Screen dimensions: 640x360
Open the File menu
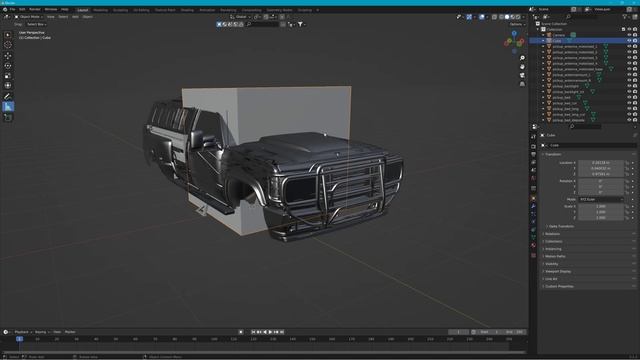[x=13, y=9]
